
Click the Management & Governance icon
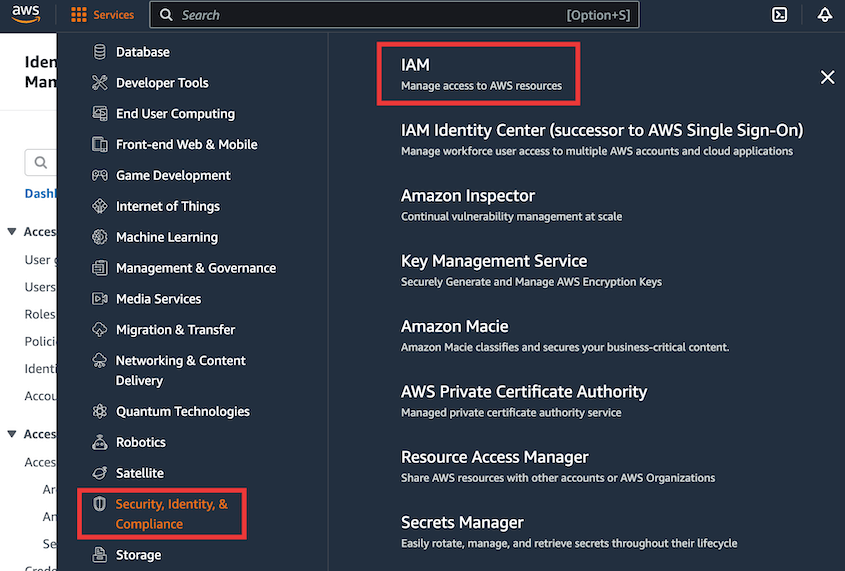(x=100, y=268)
